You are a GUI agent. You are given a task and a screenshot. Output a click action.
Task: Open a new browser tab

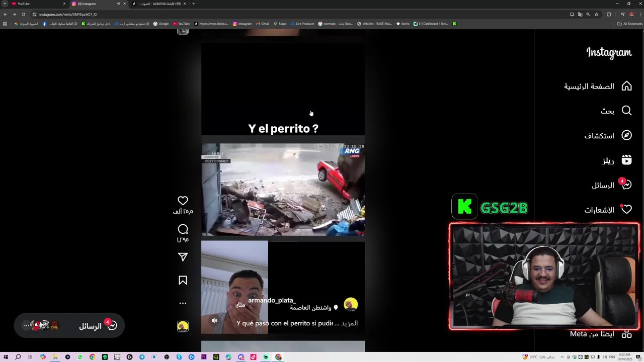click(x=194, y=4)
